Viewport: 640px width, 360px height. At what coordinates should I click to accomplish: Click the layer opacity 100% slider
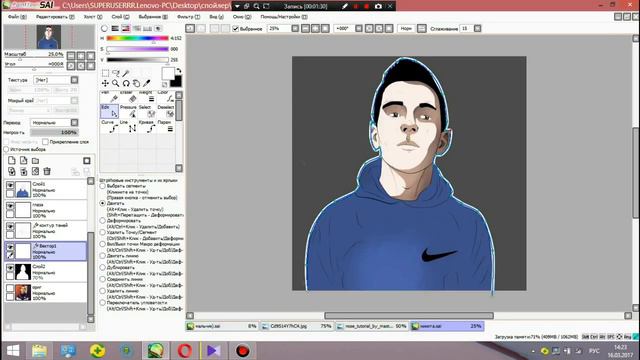(54, 132)
